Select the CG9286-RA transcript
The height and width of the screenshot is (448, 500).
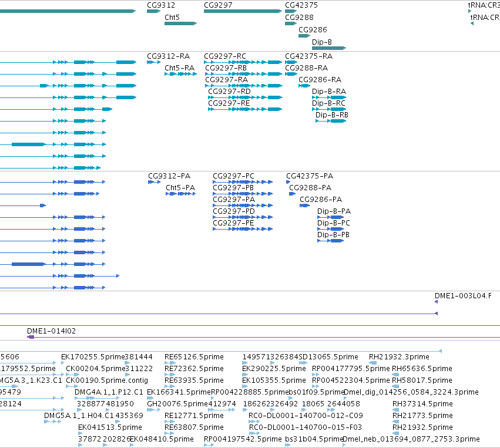(304, 86)
